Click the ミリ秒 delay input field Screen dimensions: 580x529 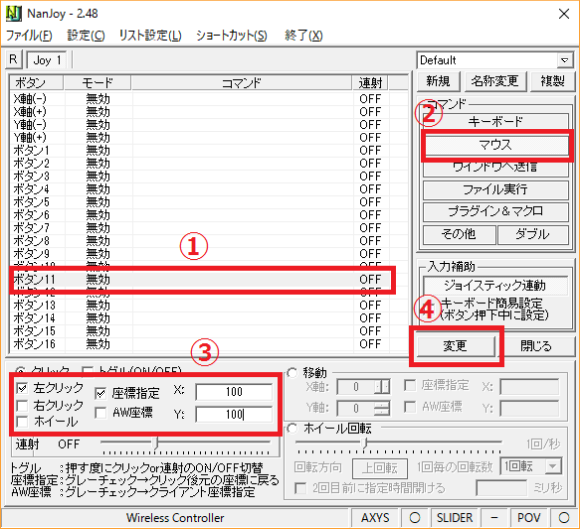coord(502,488)
